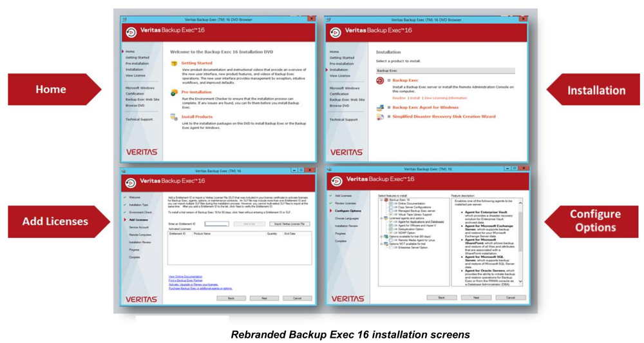The height and width of the screenshot is (343, 644).
Task: Click the Licensed agents and options node icon
Action: pos(386,218)
